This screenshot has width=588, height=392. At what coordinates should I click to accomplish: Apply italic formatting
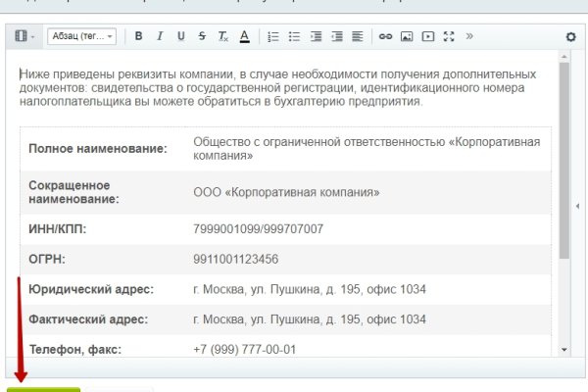tap(159, 36)
